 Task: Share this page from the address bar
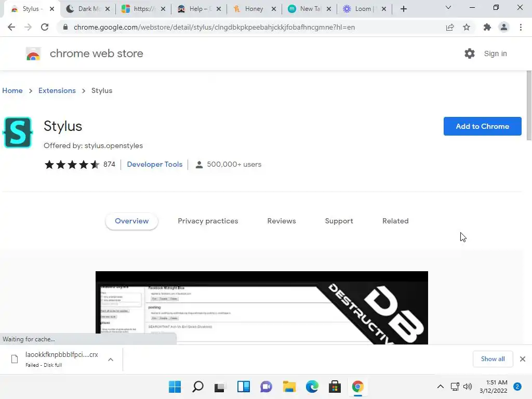click(450, 27)
